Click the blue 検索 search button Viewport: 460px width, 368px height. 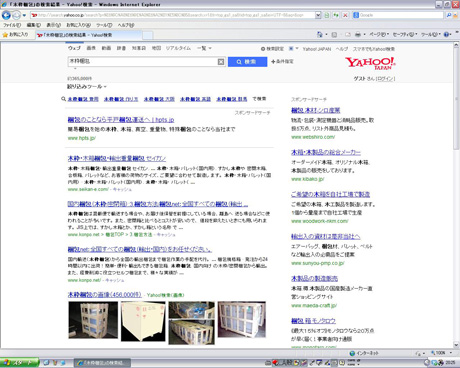point(247,62)
